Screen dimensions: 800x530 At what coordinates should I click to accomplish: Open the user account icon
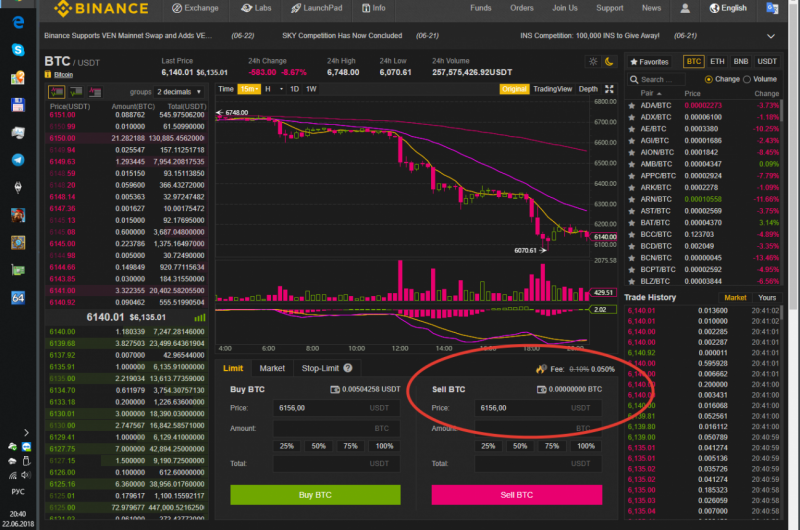click(685, 8)
